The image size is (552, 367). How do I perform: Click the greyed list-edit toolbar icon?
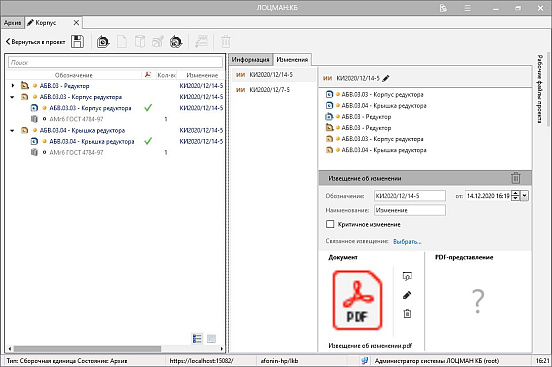pos(202,42)
